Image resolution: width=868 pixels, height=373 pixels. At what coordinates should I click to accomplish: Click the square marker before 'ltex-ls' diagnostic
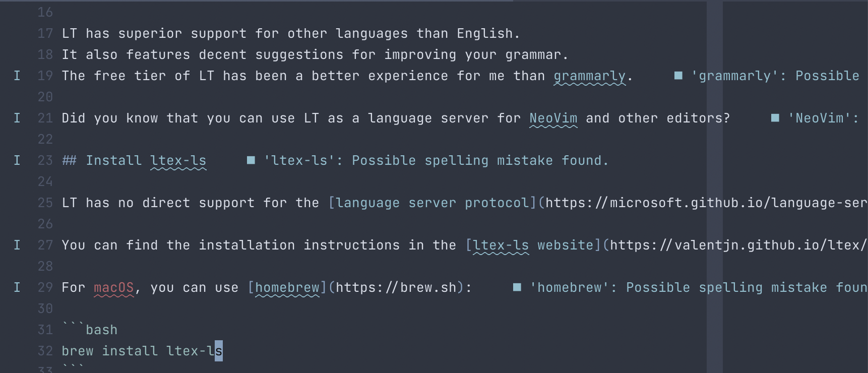(x=251, y=160)
